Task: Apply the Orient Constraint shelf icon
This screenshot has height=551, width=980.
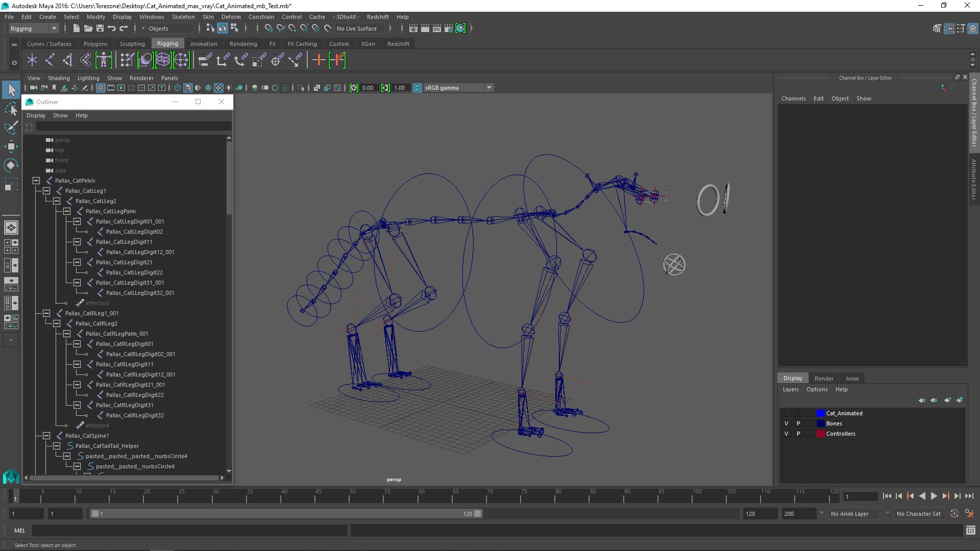Action: [240, 60]
